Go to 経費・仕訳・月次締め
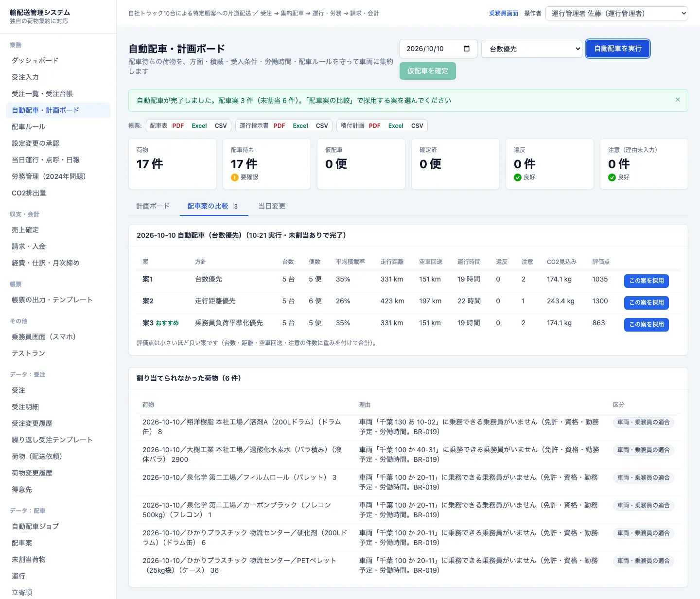Viewport: 700px width, 599px height. pos(58,263)
